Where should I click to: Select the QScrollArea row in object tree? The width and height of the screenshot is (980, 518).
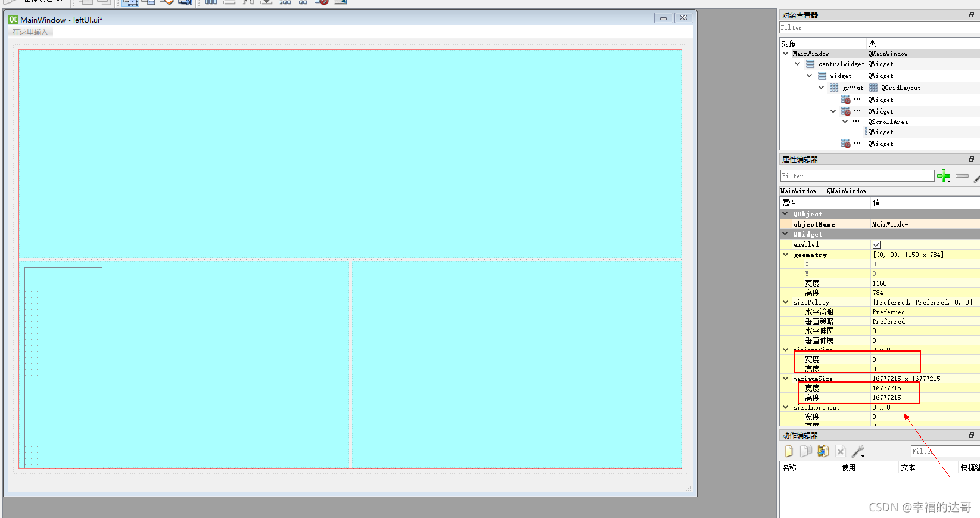click(x=880, y=122)
